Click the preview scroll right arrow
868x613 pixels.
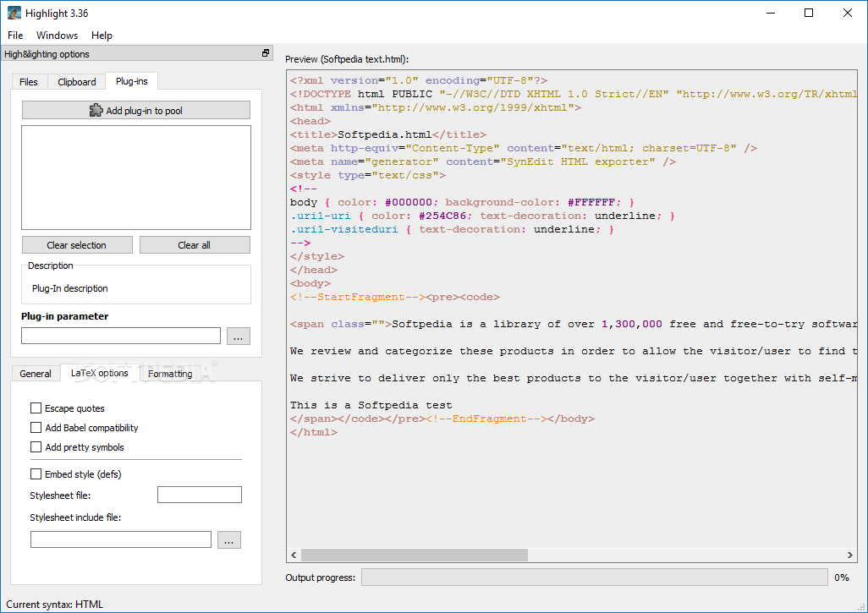[x=849, y=555]
